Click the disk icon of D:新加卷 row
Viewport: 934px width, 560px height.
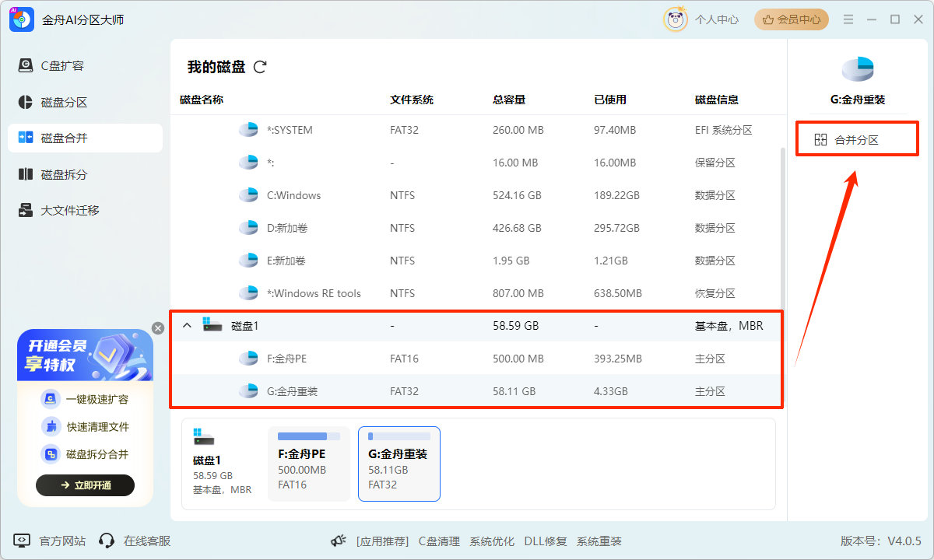coord(248,228)
